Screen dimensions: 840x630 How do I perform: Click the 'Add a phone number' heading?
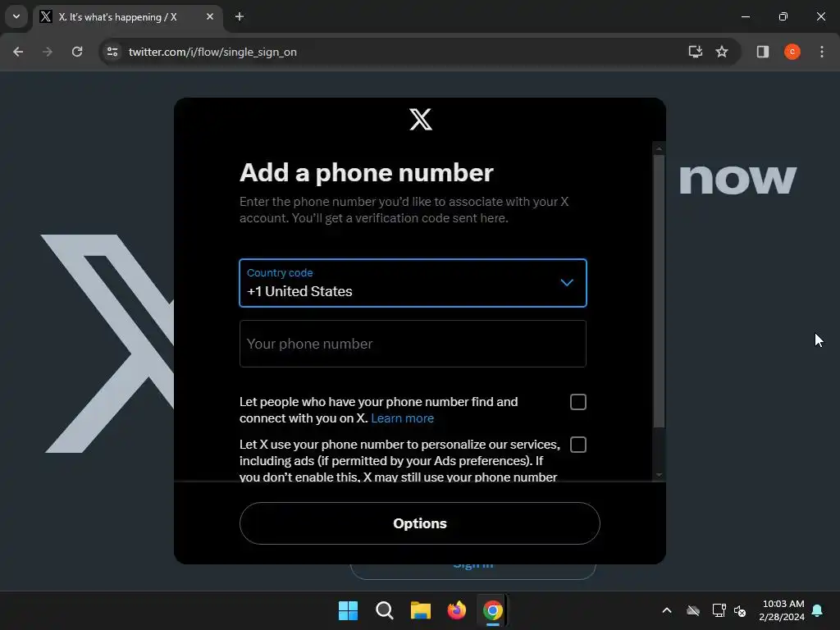click(367, 173)
